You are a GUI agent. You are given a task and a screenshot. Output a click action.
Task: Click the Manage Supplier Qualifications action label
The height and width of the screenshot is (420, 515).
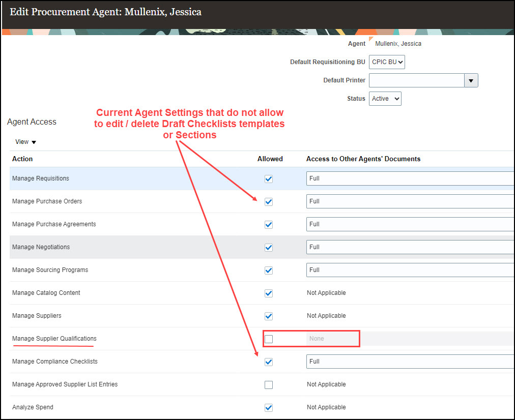pyautogui.click(x=53, y=339)
